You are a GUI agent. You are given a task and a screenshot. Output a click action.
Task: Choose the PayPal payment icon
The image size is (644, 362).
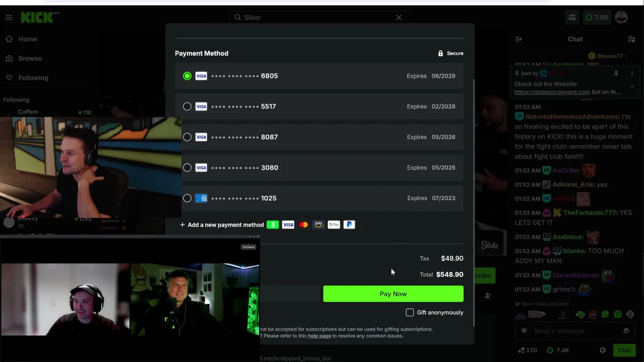pos(349,225)
